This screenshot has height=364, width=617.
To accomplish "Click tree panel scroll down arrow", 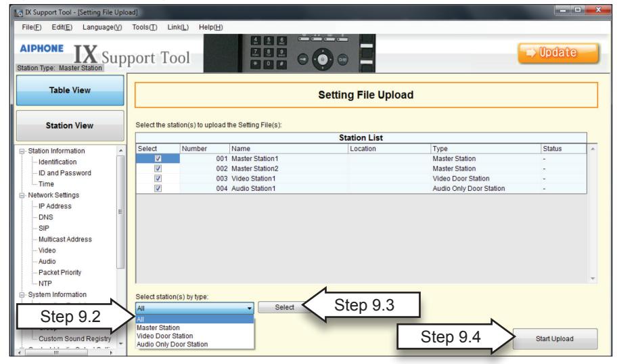I will pyautogui.click(x=121, y=344).
